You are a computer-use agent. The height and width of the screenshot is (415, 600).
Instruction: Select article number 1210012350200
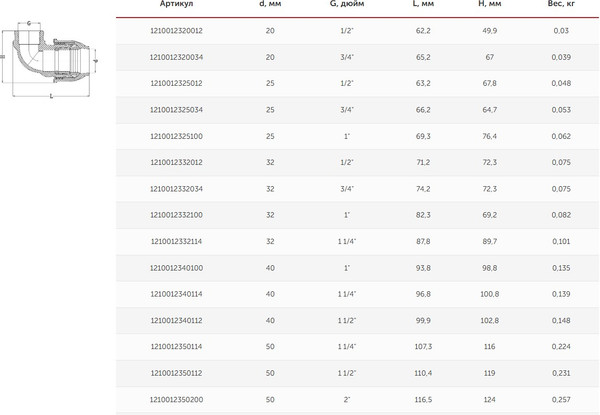click(x=175, y=397)
